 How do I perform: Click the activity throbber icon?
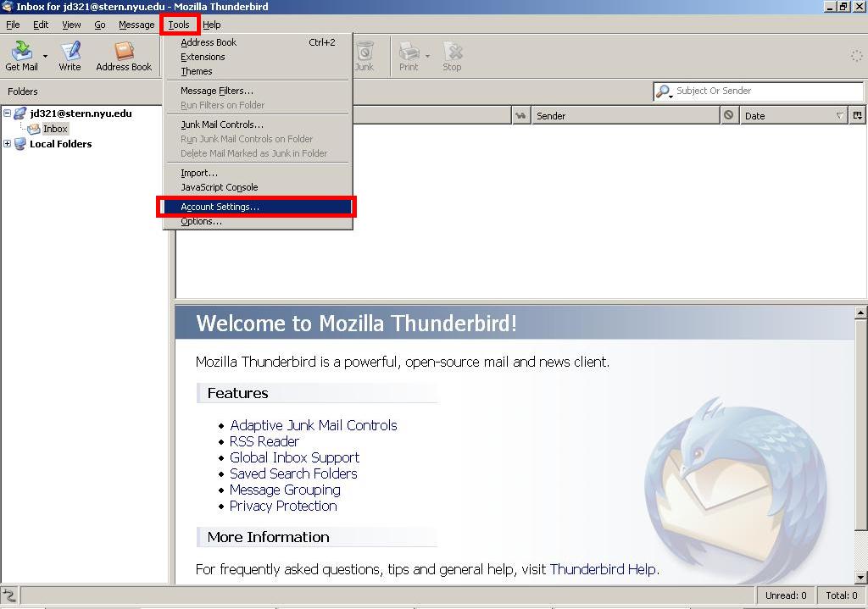[856, 55]
